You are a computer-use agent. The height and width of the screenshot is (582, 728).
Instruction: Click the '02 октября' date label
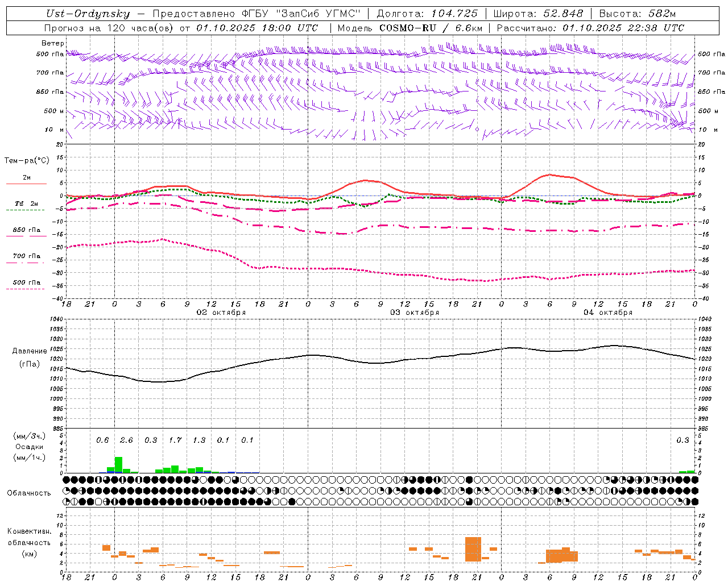pyautogui.click(x=221, y=313)
